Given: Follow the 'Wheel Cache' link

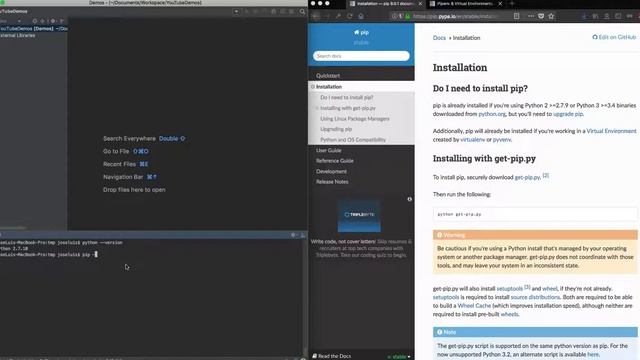Looking at the screenshot, I should coord(474,306).
